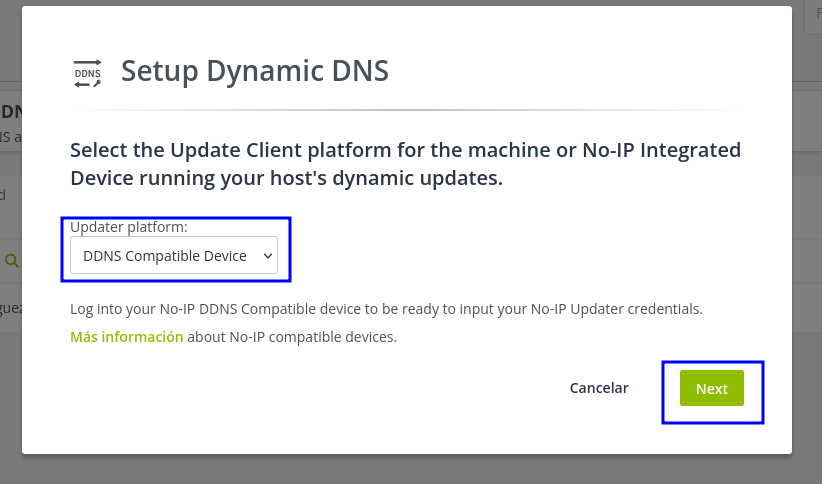822x484 pixels.
Task: Click the DDNS icon beside the title
Action: 87,73
